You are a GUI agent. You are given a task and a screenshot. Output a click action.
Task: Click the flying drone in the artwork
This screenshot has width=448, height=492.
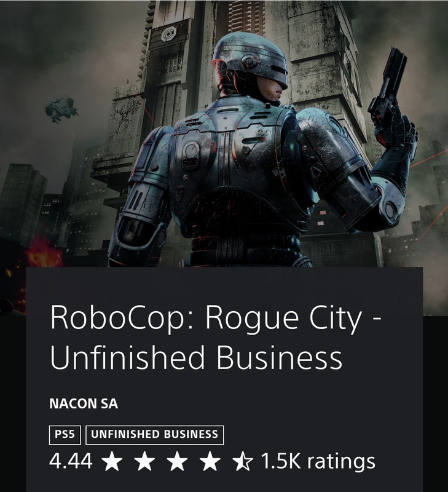[61, 109]
